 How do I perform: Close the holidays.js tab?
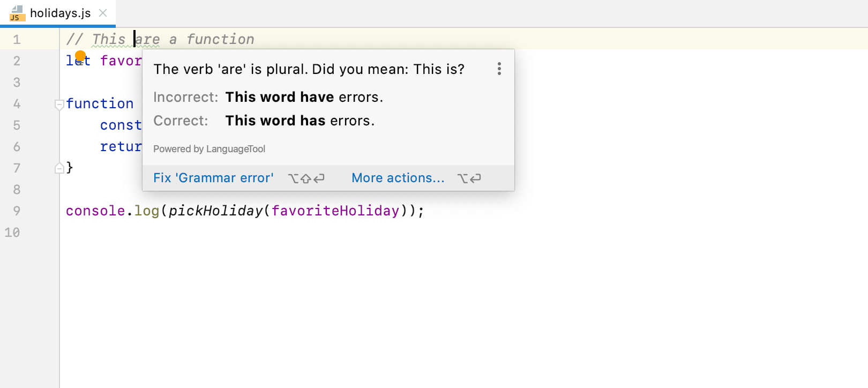103,13
